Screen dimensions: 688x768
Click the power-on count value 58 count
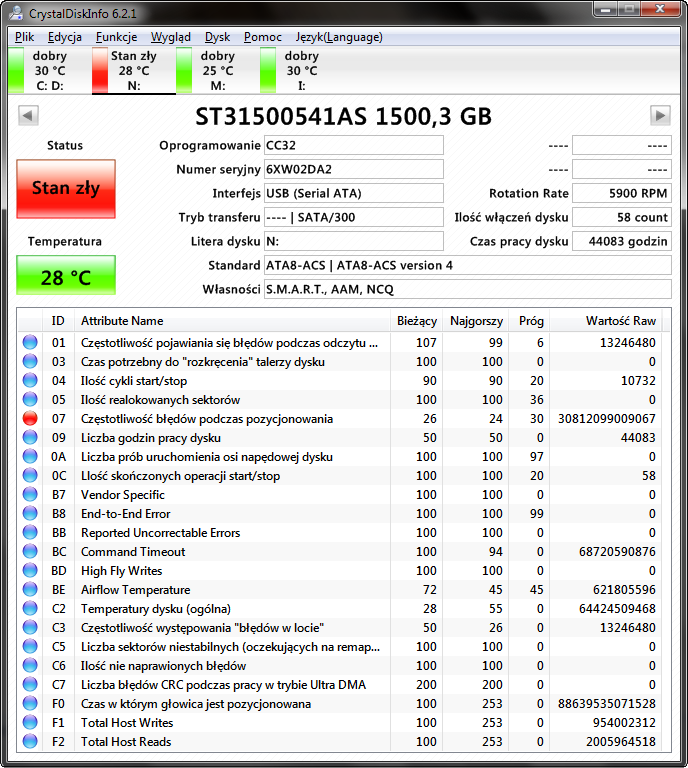[622, 217]
